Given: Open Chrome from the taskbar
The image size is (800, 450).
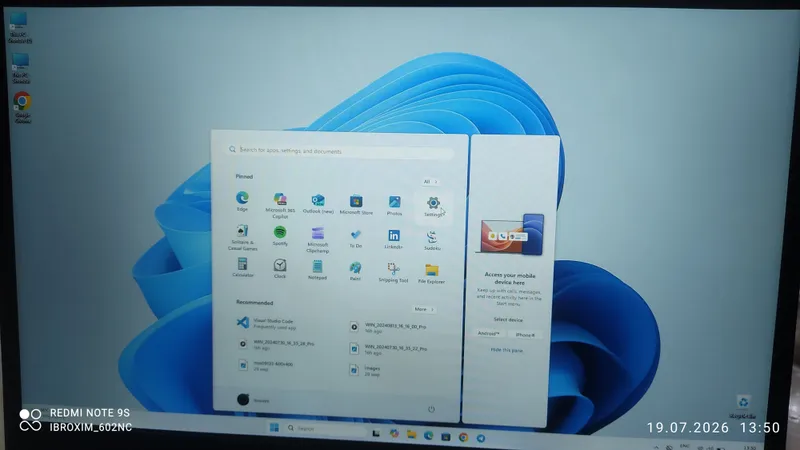Looking at the screenshot, I should (463, 437).
